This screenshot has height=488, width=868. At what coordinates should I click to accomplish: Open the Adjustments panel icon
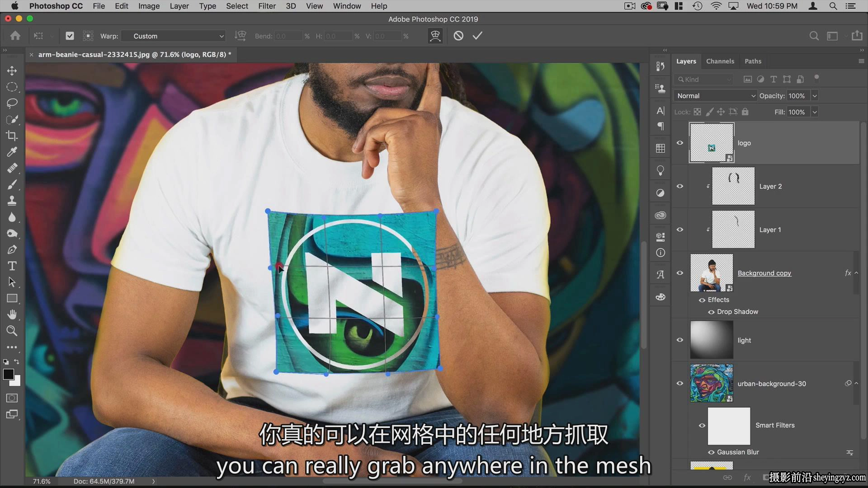click(x=660, y=193)
